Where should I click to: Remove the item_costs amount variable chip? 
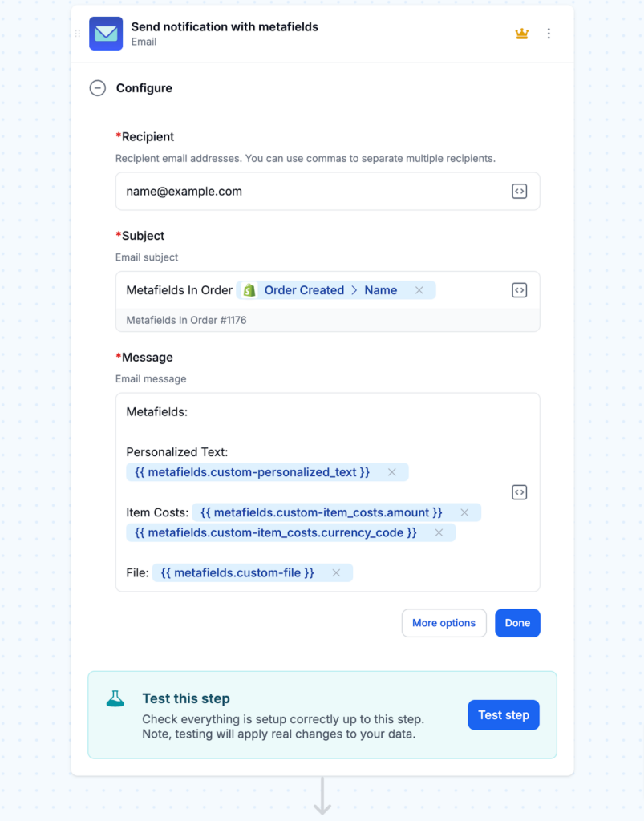click(x=464, y=512)
